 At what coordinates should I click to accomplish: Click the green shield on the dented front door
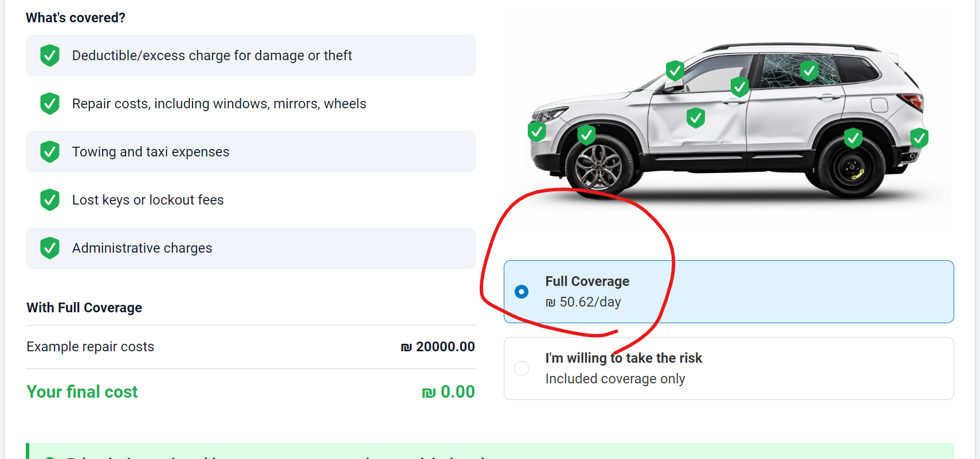(x=696, y=118)
